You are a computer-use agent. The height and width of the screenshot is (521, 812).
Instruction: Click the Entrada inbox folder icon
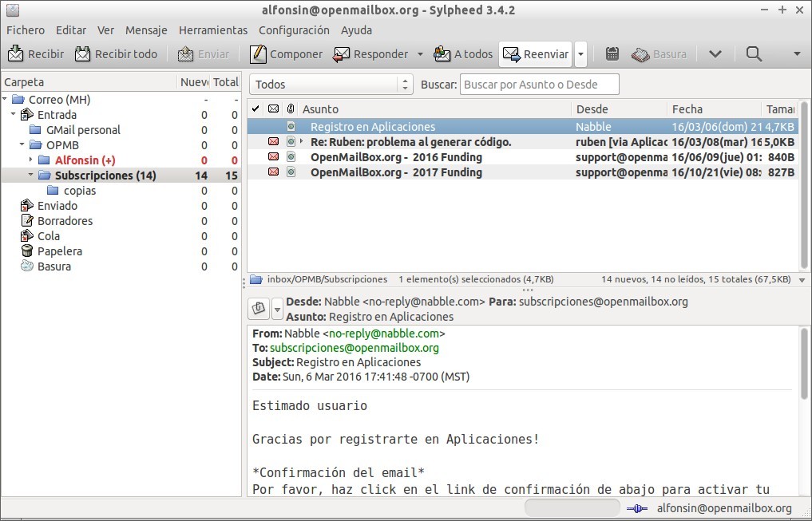(x=27, y=114)
